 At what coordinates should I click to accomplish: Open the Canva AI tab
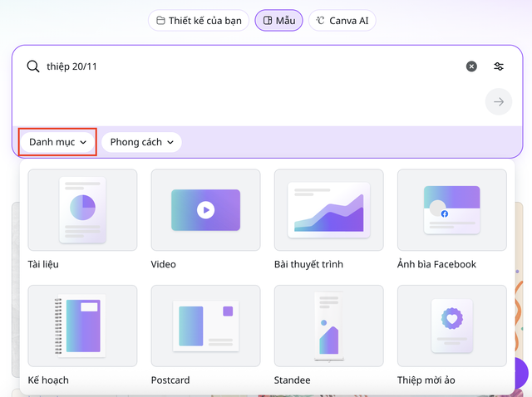[x=342, y=21]
